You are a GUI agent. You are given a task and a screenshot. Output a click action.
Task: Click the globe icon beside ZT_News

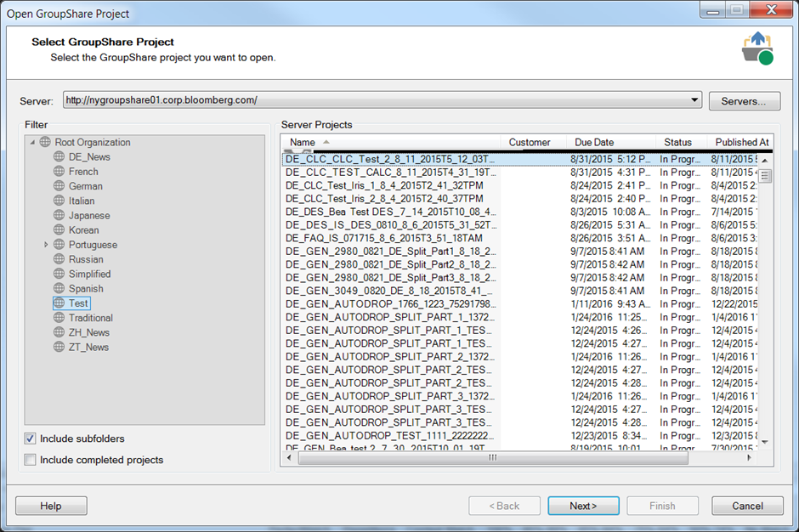pyautogui.click(x=59, y=348)
